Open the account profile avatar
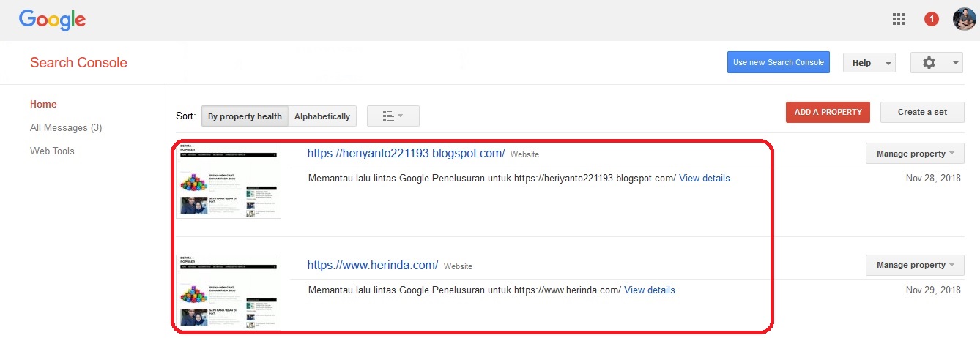This screenshot has height=338, width=980. tap(964, 20)
